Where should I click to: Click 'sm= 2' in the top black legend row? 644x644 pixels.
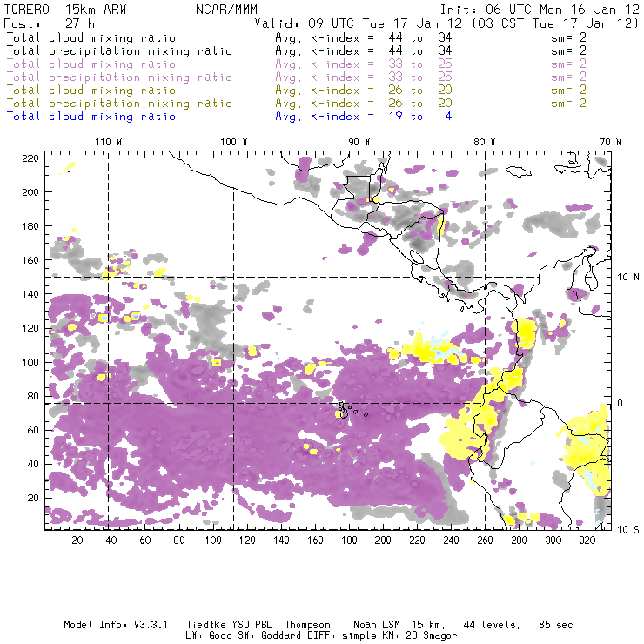[568, 37]
